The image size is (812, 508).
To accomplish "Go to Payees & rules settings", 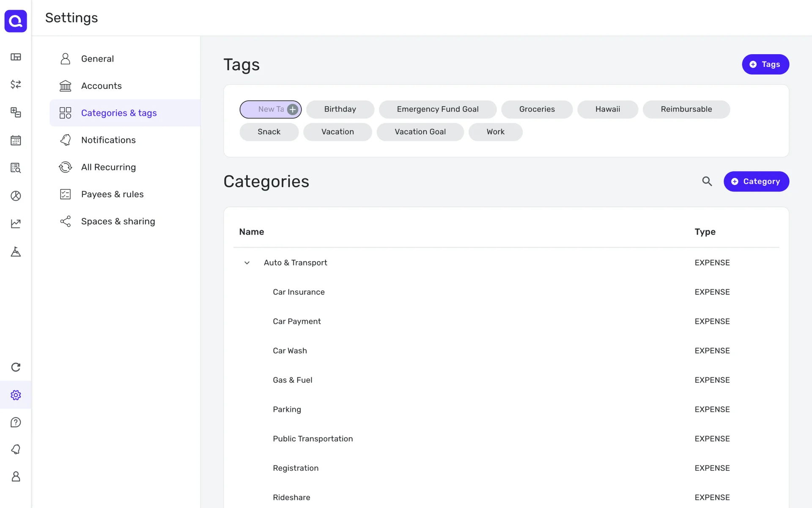I will pyautogui.click(x=112, y=194).
